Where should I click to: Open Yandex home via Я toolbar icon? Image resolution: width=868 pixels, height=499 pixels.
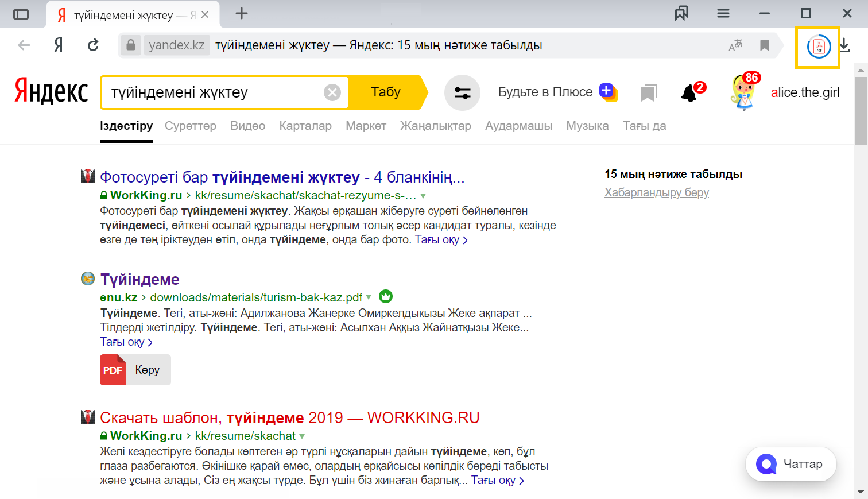coord(59,45)
